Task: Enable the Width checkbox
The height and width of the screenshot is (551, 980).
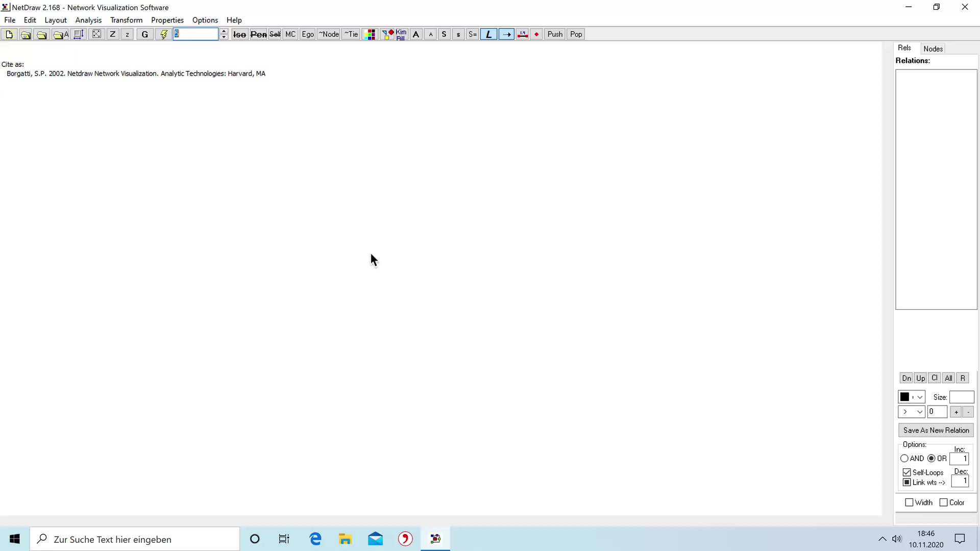Action: pyautogui.click(x=909, y=503)
